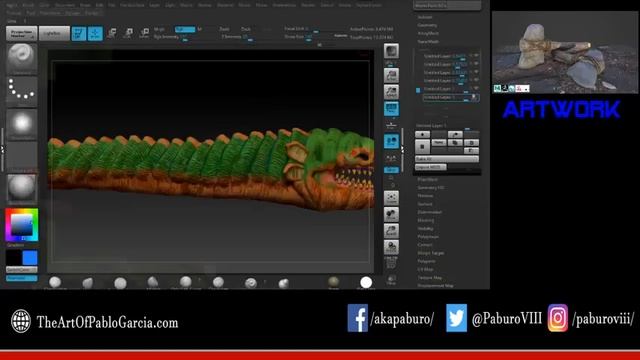Select the Move transform mode in top shelf
Viewport: 640px width, 360px height.
[x=111, y=33]
